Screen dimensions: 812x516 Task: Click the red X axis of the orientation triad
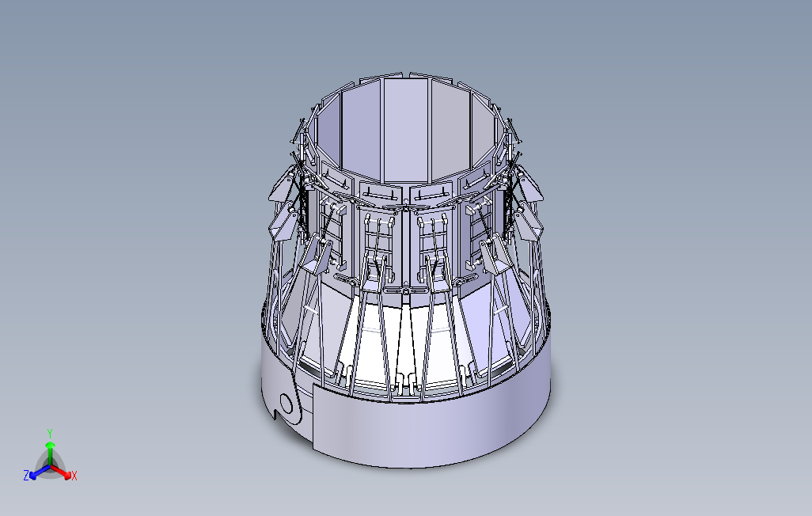[x=62, y=472]
